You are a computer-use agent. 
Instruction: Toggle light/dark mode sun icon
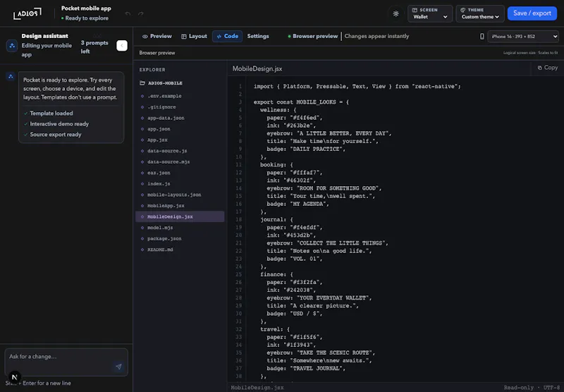[x=396, y=13]
